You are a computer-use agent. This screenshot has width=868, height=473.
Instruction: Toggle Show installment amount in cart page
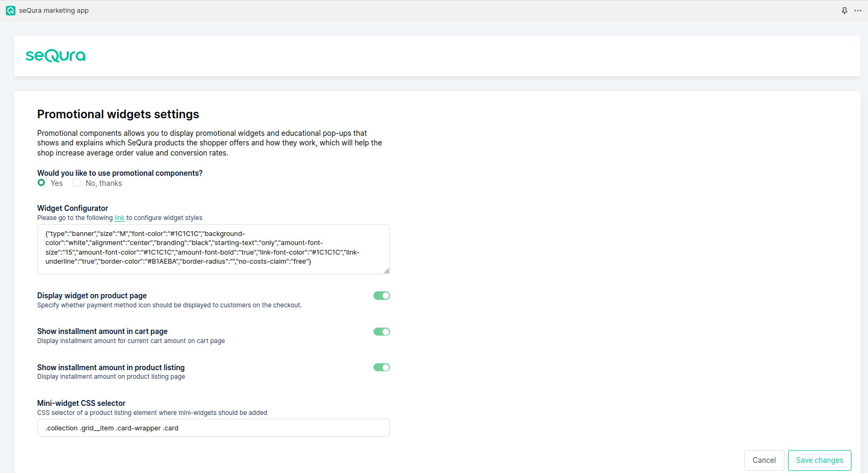(x=382, y=331)
